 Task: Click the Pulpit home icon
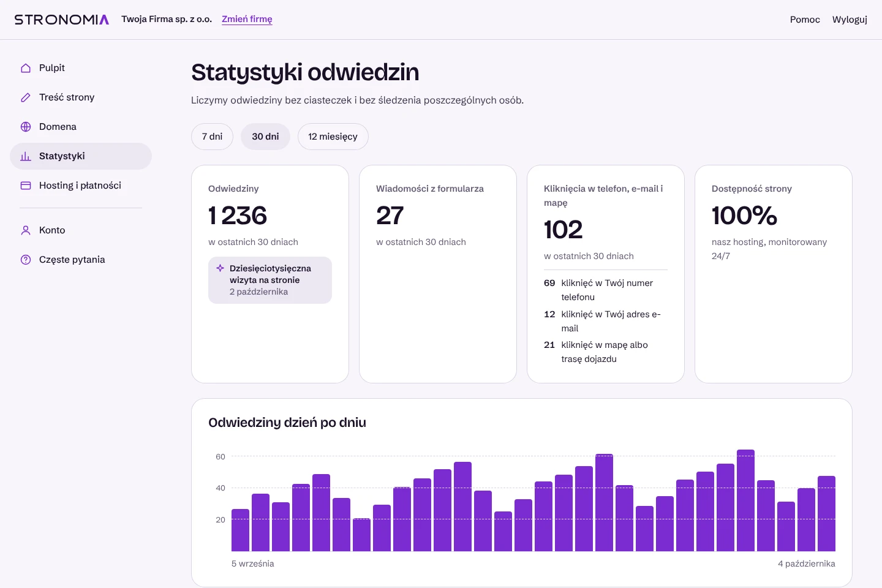(x=26, y=68)
